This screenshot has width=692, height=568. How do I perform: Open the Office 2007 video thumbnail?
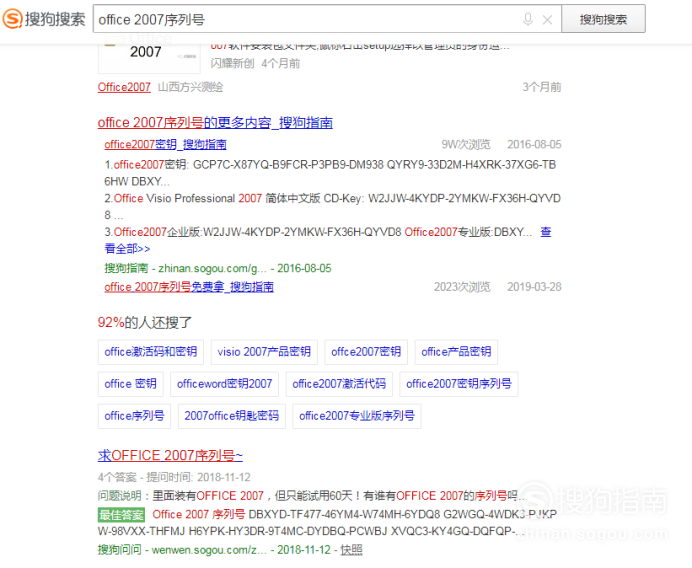click(x=149, y=57)
